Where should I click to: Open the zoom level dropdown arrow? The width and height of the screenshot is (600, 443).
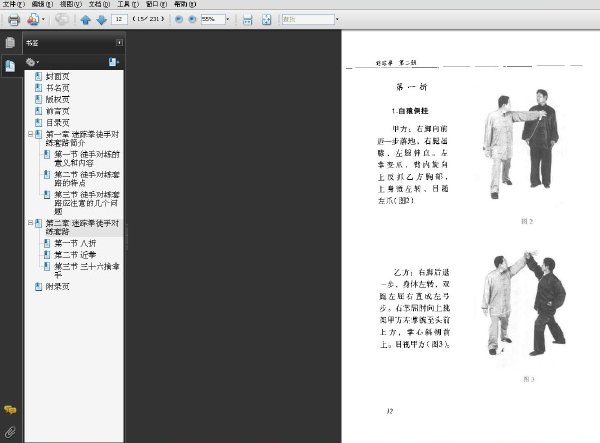pyautogui.click(x=228, y=19)
